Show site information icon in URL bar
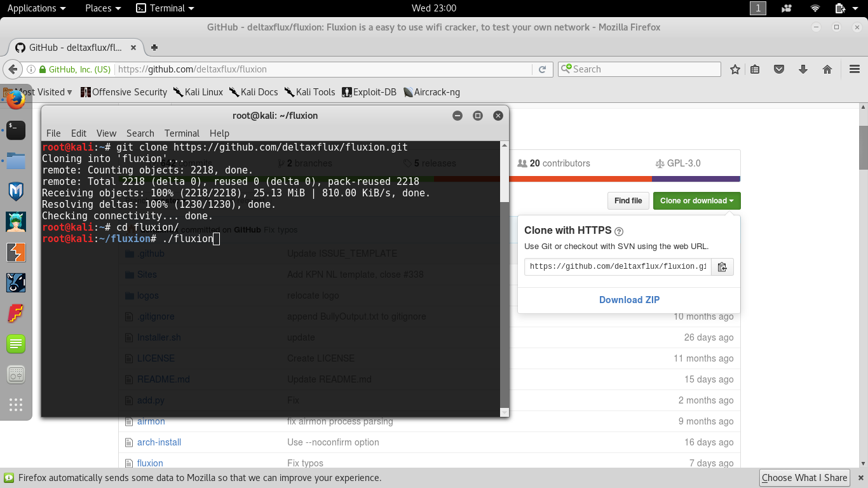Screen dimensions: 868x488 30,69
